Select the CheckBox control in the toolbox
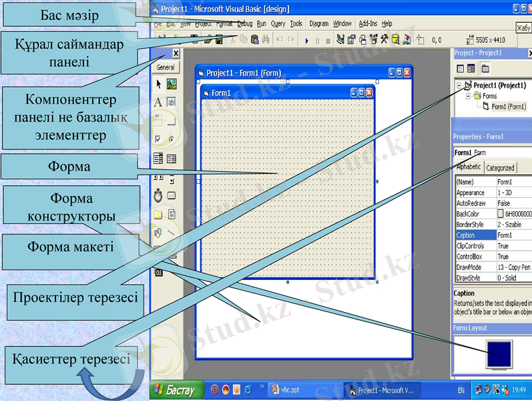This screenshot has width=532, height=401. [x=158, y=139]
